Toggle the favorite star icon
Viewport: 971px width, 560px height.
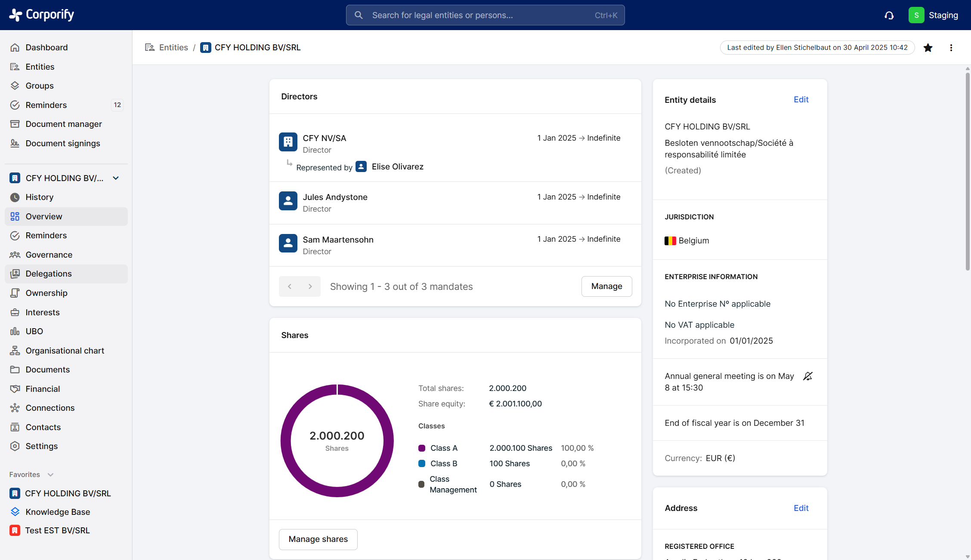point(928,48)
